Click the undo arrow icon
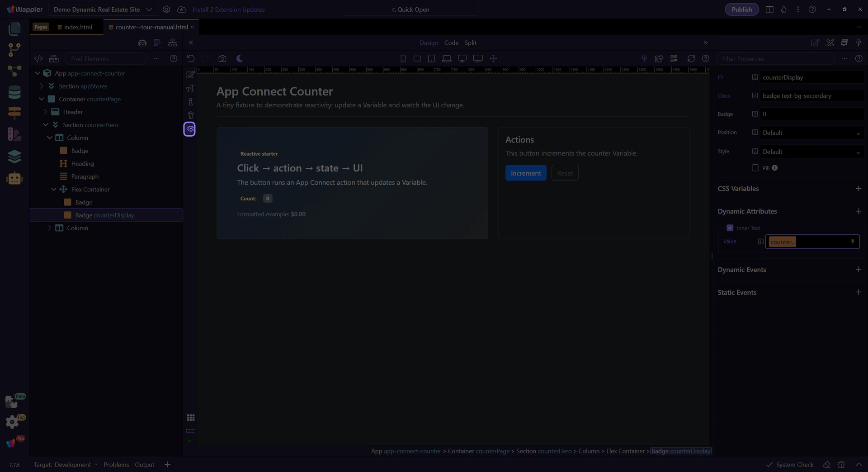The width and height of the screenshot is (868, 472). [x=191, y=59]
